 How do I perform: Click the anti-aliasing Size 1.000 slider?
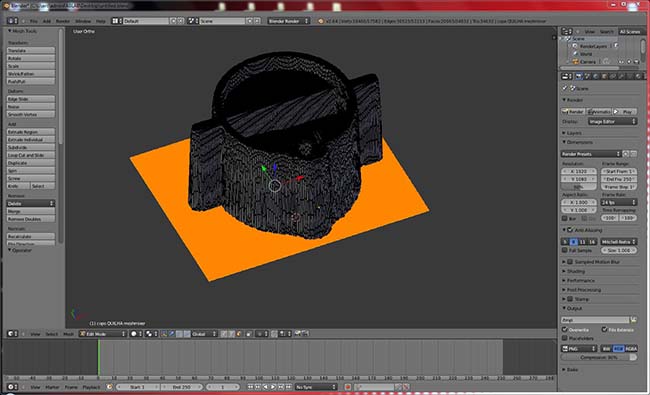pos(618,250)
